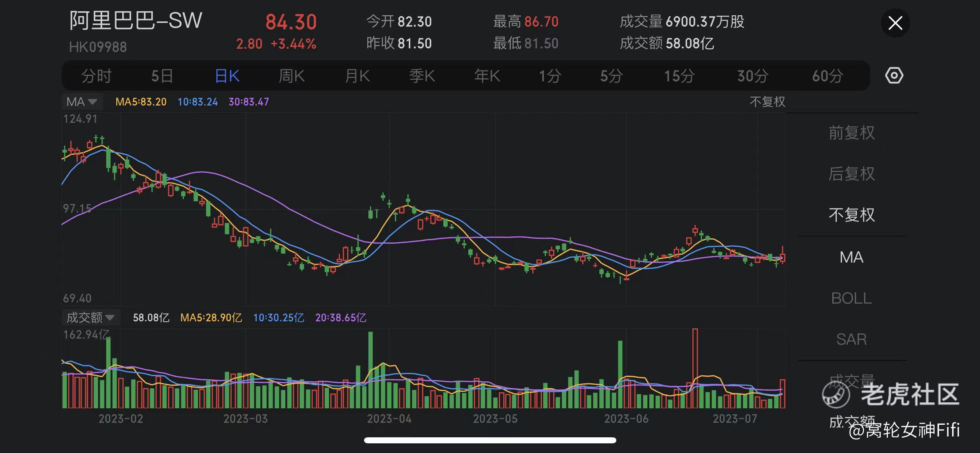980x453 pixels.
Task: Click the stock name 阿里巴巴-SW
Action: pos(136,20)
